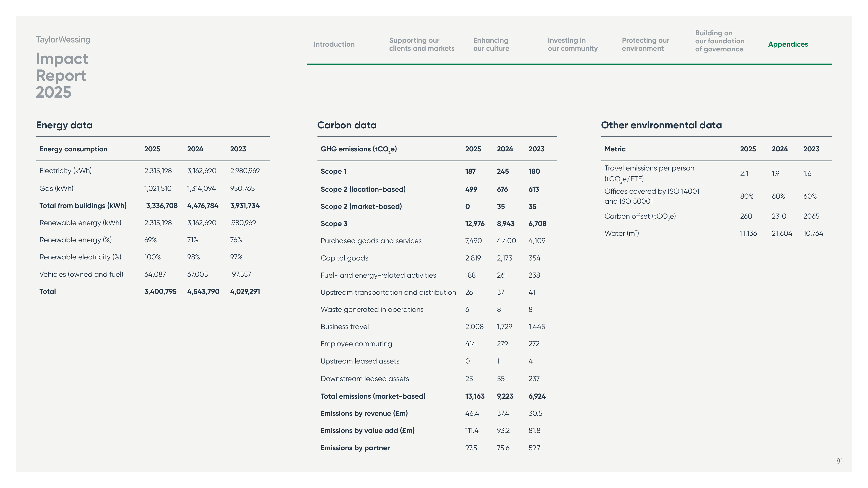868x488 pixels.
Task: Go to Building on our foundation of governance
Action: 720,41
